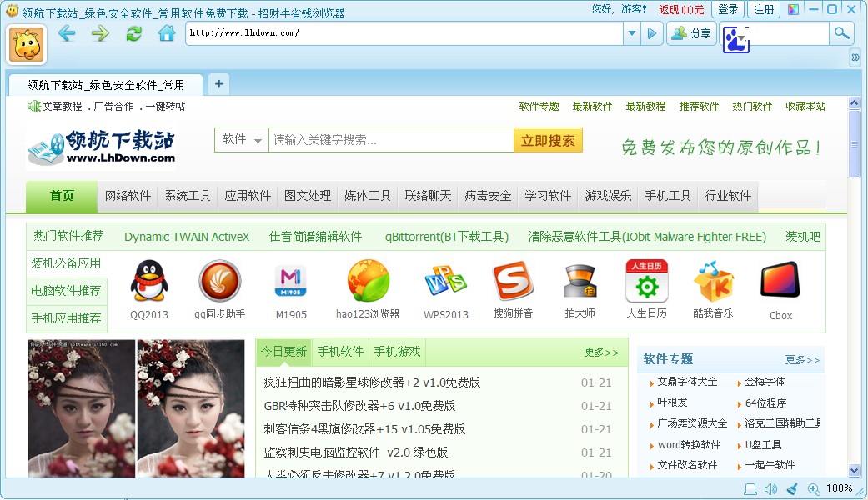
Task: Open the 图文处理 category
Action: [308, 196]
